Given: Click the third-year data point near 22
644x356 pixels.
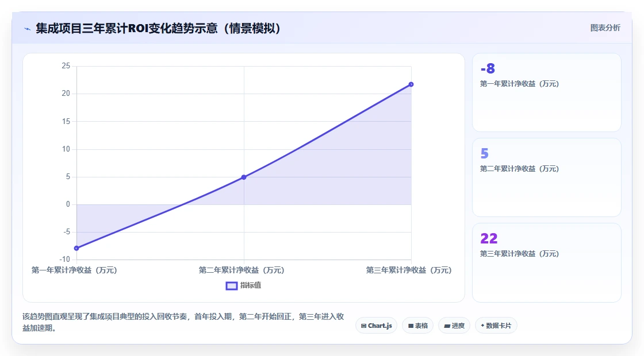Looking at the screenshot, I should point(411,84).
